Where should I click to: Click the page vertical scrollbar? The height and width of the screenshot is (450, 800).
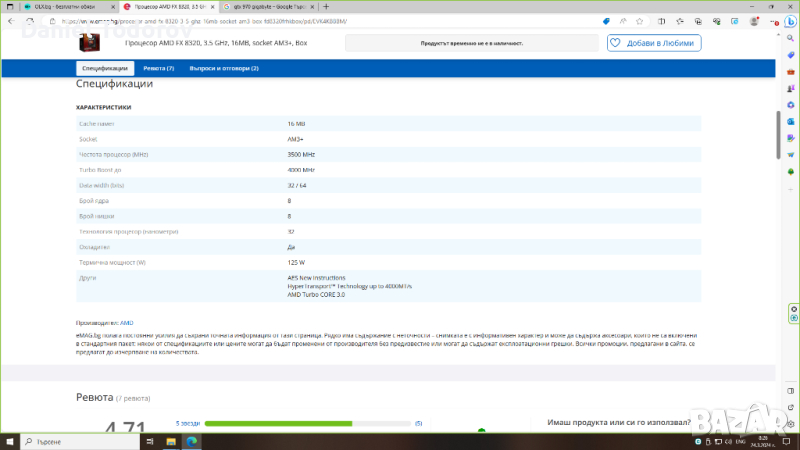[x=778, y=135]
